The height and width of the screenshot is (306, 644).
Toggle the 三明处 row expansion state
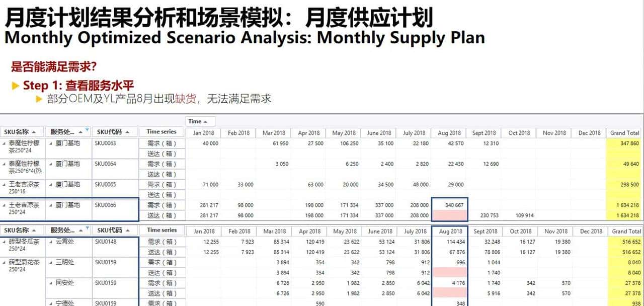[x=51, y=262]
